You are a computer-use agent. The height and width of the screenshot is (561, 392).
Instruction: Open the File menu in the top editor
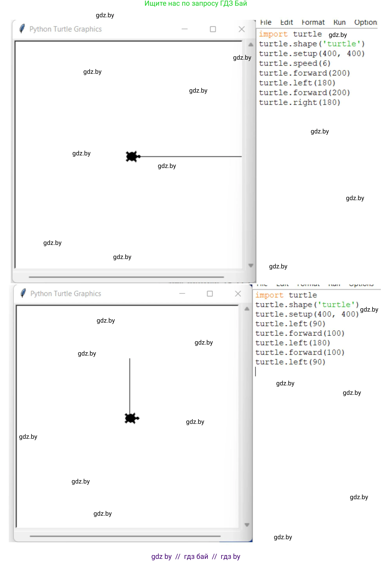(266, 23)
